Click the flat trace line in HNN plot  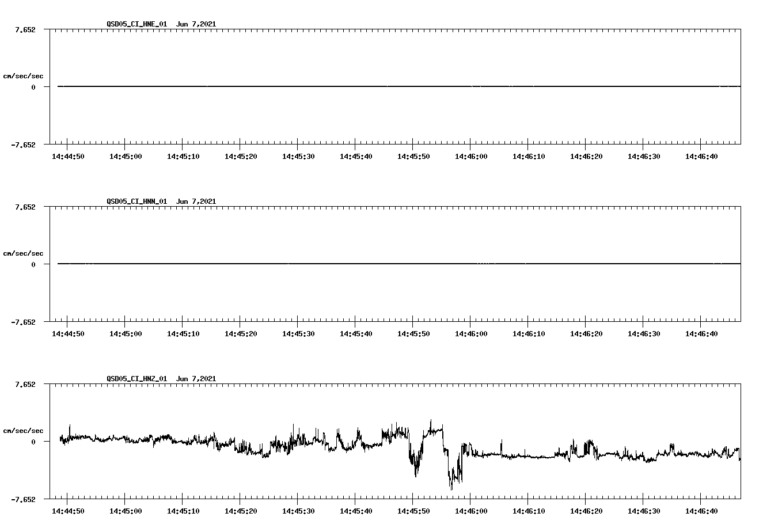pyautogui.click(x=399, y=264)
